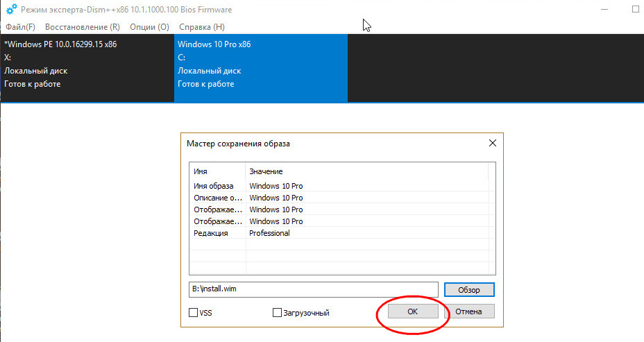Maximize the Dism++ window
The height and width of the screenshot is (342, 644).
click(636, 9)
